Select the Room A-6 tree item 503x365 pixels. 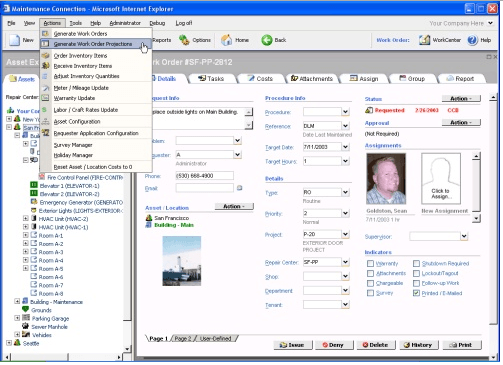(51, 277)
